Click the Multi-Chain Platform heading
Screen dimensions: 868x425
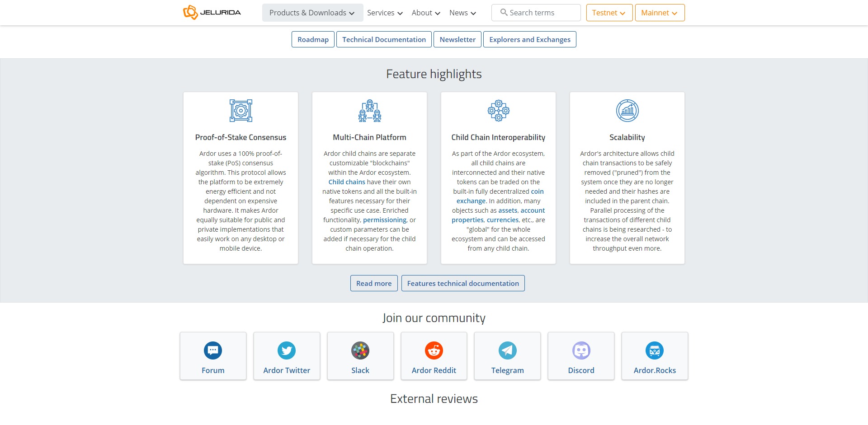click(x=369, y=137)
